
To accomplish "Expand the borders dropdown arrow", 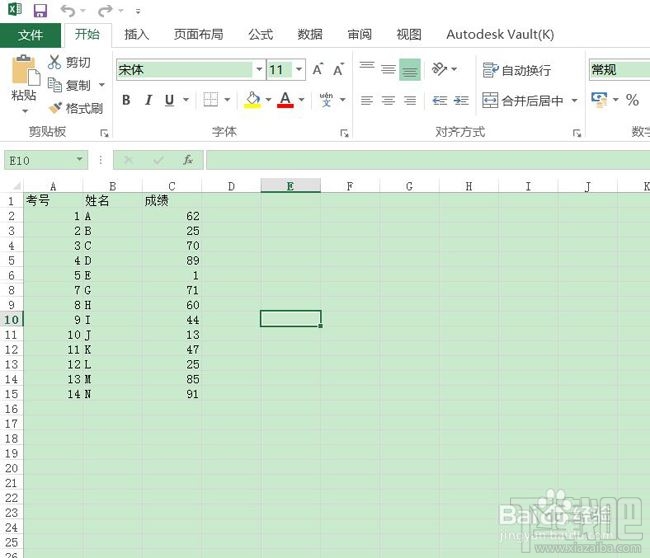I will [x=227, y=100].
